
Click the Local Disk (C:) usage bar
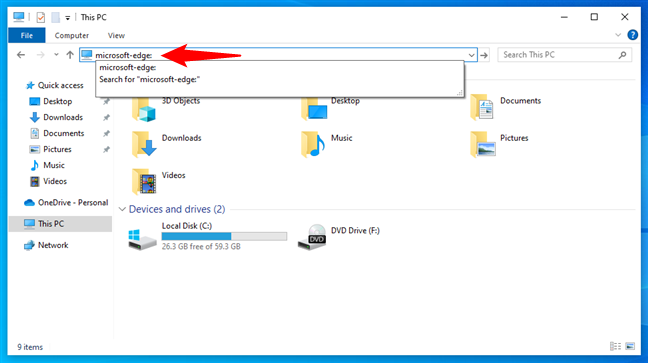pyautogui.click(x=224, y=236)
